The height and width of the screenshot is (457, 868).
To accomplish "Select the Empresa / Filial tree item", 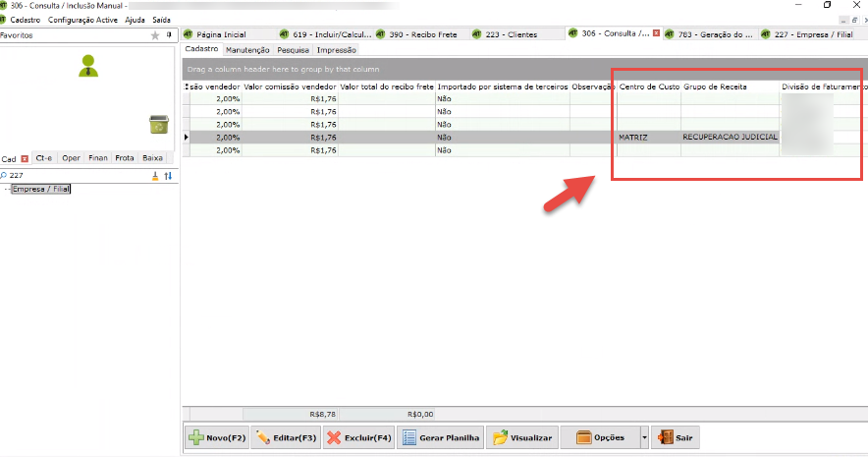I will [x=41, y=190].
